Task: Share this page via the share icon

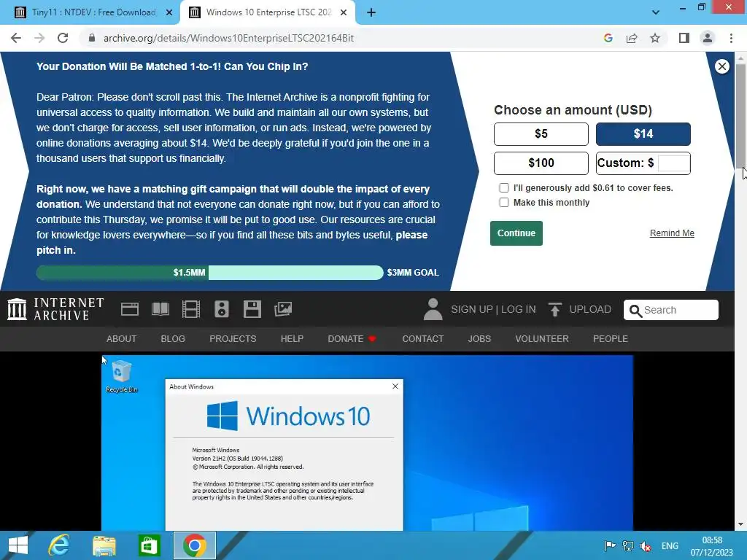Action: (x=632, y=38)
